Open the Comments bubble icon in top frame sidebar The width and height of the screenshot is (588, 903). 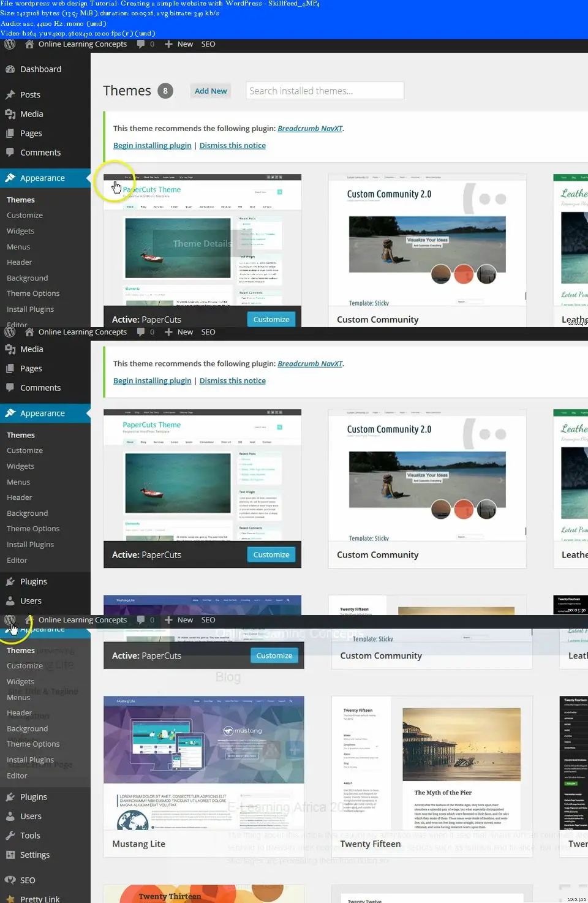(10, 153)
